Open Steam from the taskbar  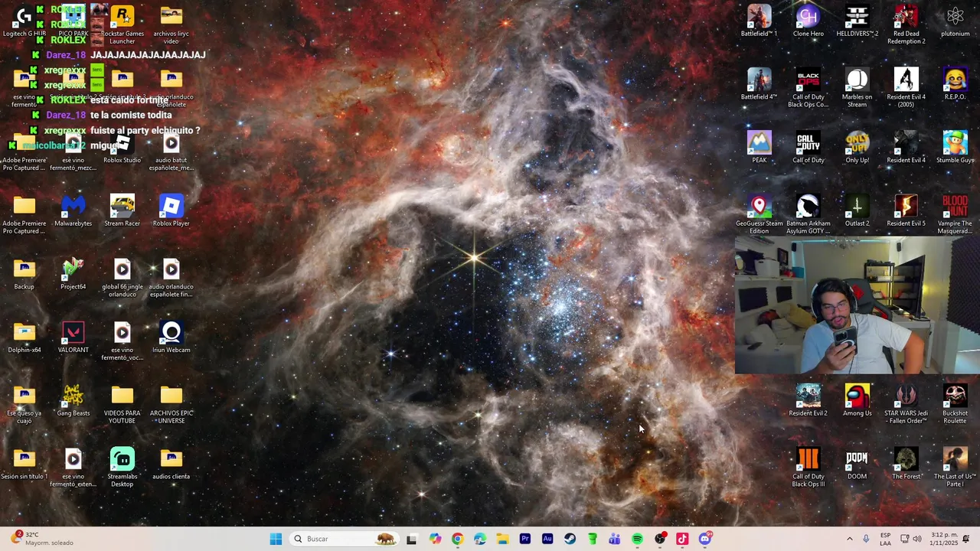[570, 539]
